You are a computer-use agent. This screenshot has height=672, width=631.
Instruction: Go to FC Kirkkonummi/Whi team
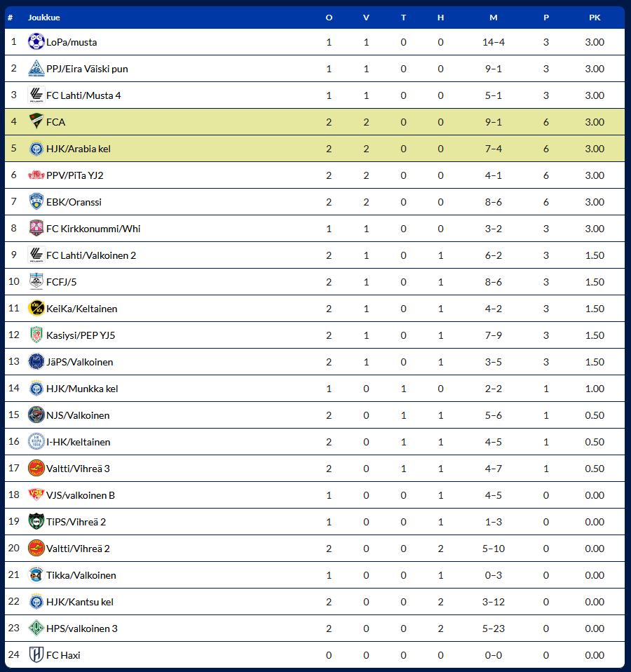(93, 229)
